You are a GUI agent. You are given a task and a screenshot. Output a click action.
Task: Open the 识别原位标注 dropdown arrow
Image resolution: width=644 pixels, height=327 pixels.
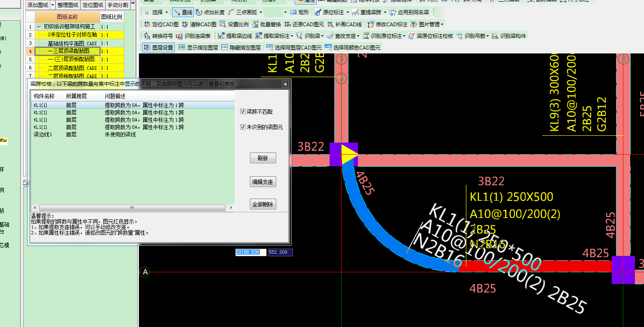(404, 36)
